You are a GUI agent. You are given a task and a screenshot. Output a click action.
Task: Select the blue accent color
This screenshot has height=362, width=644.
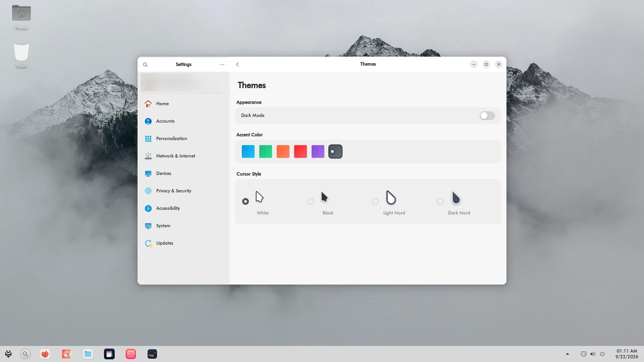click(x=248, y=152)
